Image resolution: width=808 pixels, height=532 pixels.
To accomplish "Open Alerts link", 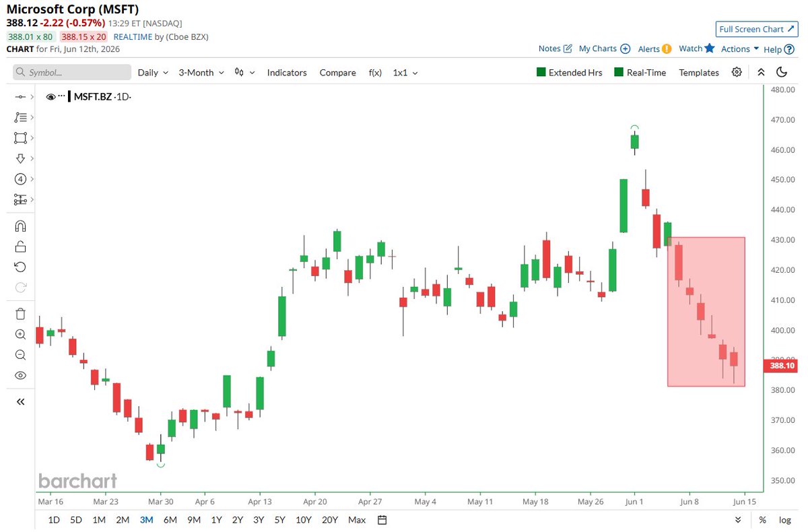I will (654, 48).
